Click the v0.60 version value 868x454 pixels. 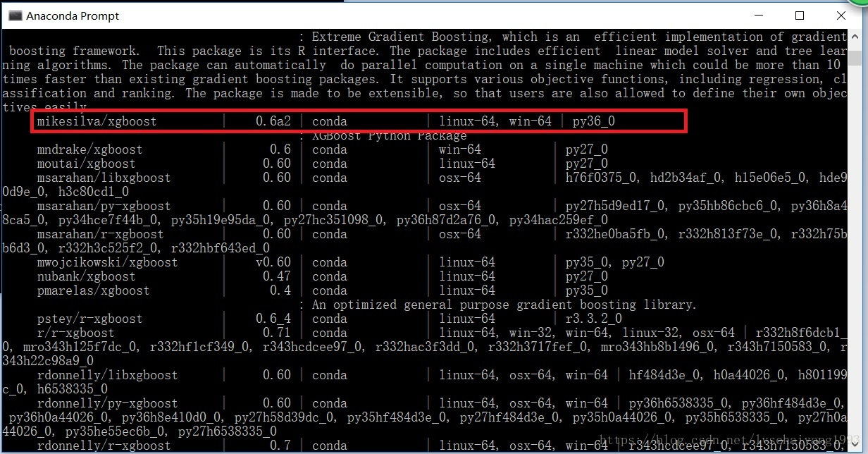tap(273, 262)
